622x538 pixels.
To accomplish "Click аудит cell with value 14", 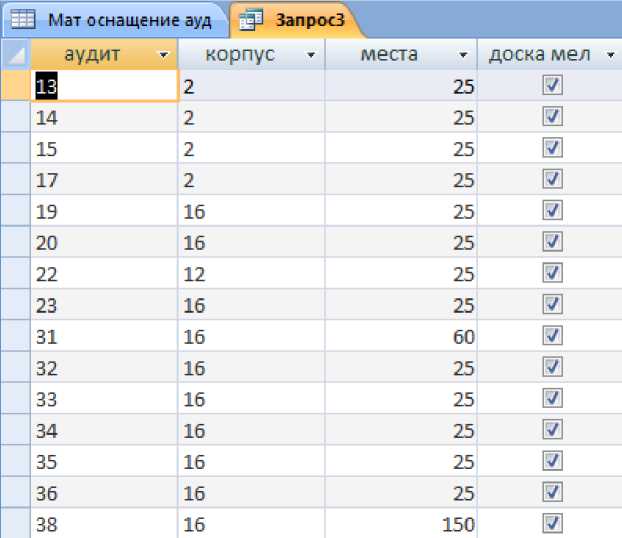I will tap(104, 117).
